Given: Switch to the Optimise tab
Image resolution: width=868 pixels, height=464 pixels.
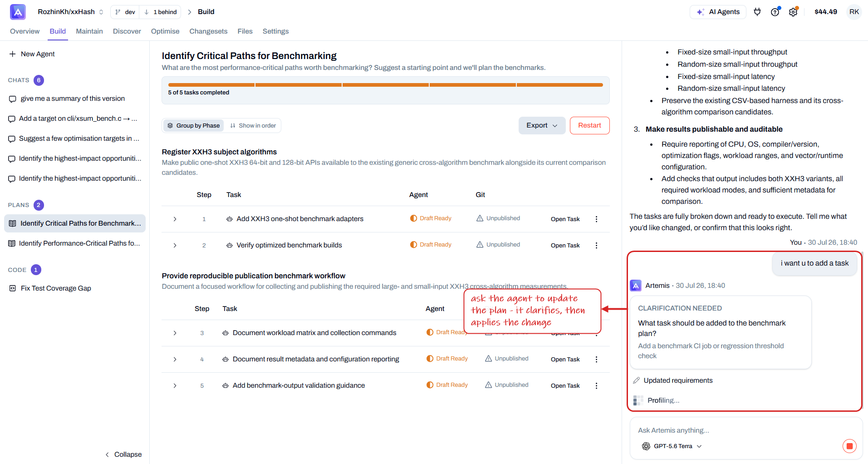Looking at the screenshot, I should [165, 31].
